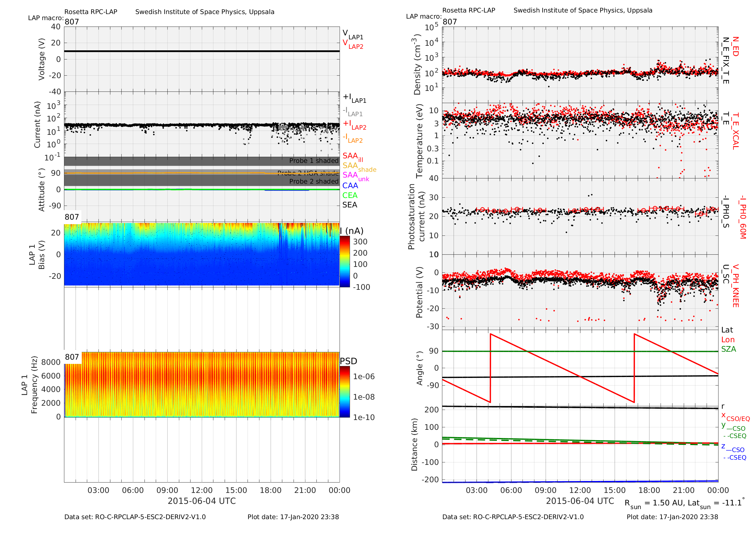The width and height of the screenshot is (756, 535).
Task: Click the 'Temperature (eV)' axis label
Action: tap(419, 141)
